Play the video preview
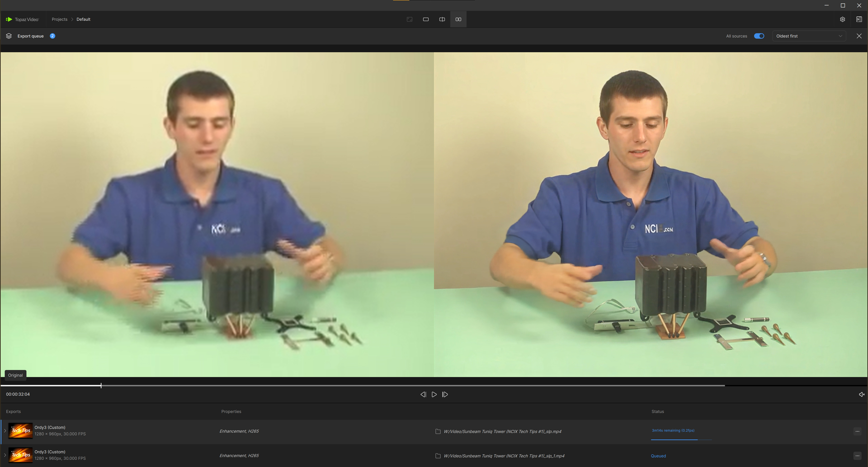868x467 pixels. coord(434,395)
